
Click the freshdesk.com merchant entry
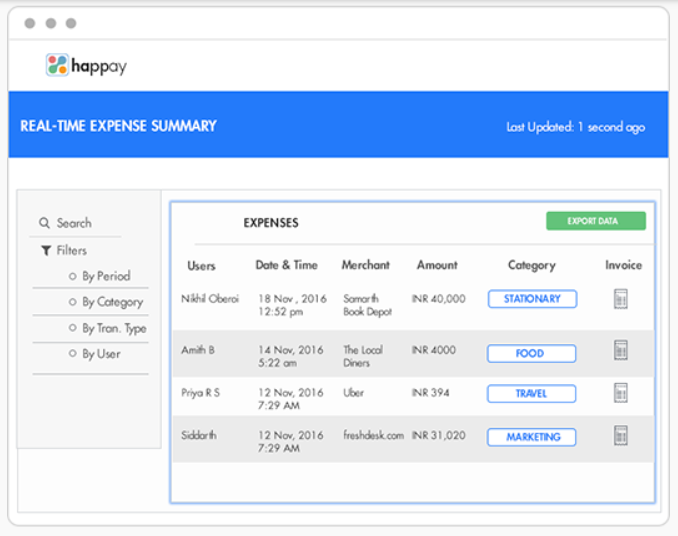pyautogui.click(x=372, y=435)
